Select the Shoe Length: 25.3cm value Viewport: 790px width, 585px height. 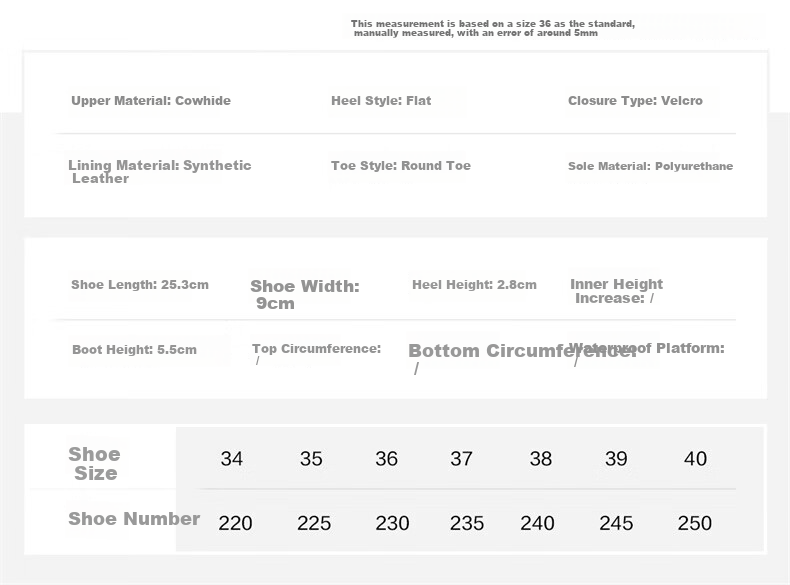pos(140,285)
